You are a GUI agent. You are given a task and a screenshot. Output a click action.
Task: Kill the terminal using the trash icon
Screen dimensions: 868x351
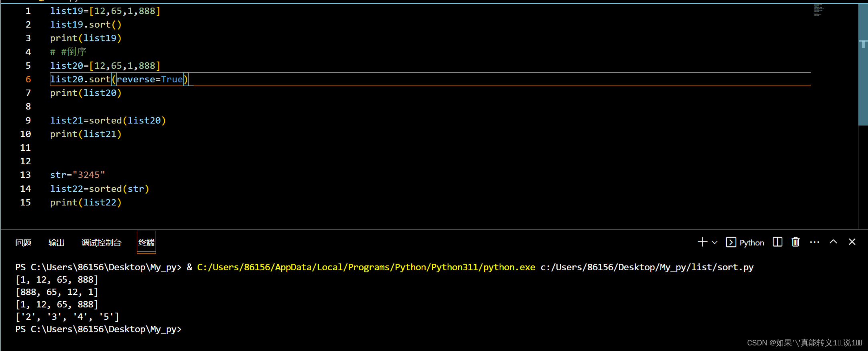click(x=795, y=242)
